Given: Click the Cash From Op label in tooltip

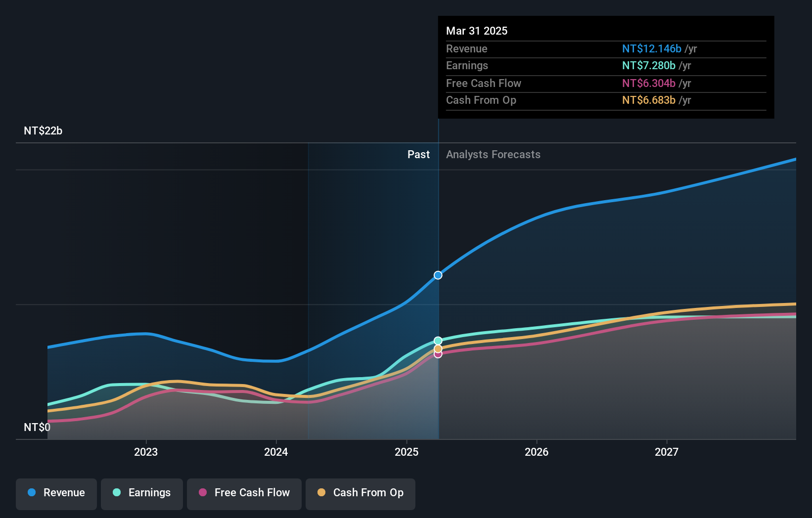Looking at the screenshot, I should [x=481, y=100].
